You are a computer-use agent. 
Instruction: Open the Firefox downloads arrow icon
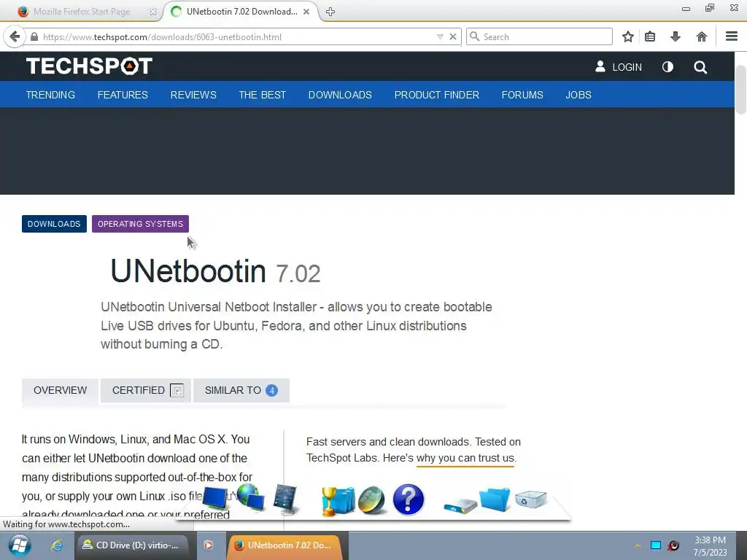pos(675,36)
